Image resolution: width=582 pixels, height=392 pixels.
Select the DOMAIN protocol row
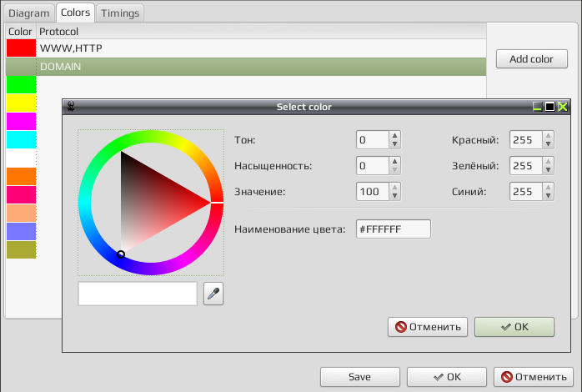[246, 67]
